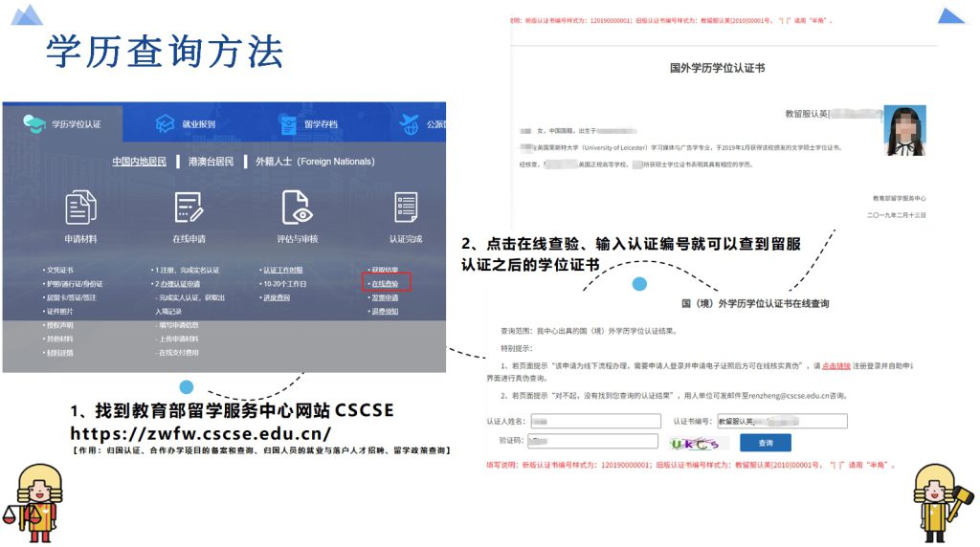Switch to the 就业报到 tab
This screenshot has width=980, height=547.
pyautogui.click(x=186, y=124)
